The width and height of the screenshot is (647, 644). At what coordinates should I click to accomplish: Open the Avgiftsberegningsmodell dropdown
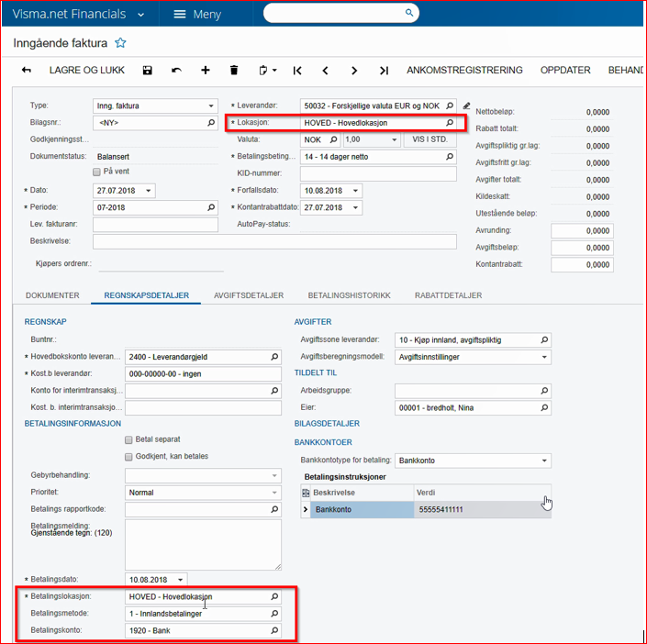[544, 357]
